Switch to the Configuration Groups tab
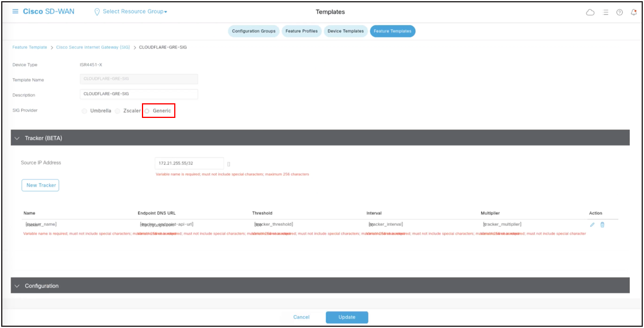 [x=254, y=31]
